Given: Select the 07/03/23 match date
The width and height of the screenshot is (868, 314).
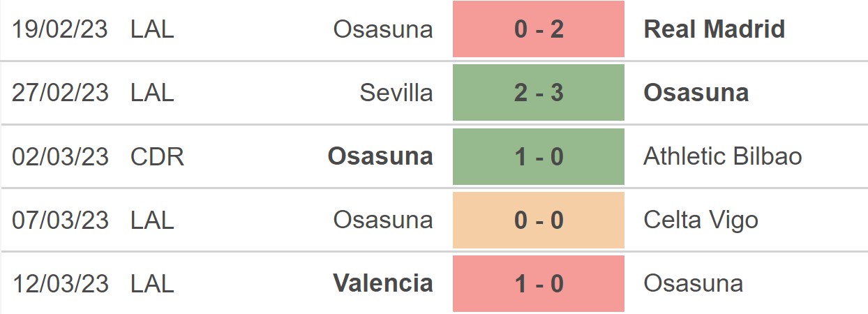Looking at the screenshot, I should coord(61,220).
